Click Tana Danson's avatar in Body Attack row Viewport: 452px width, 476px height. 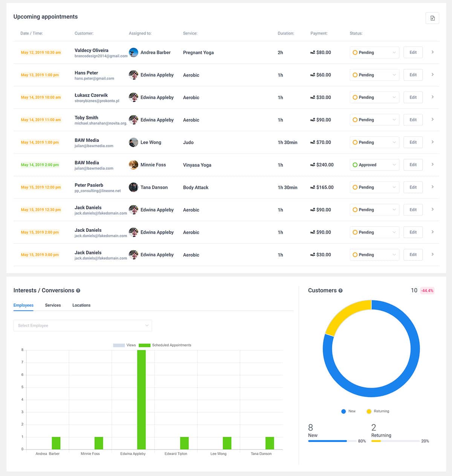(133, 187)
